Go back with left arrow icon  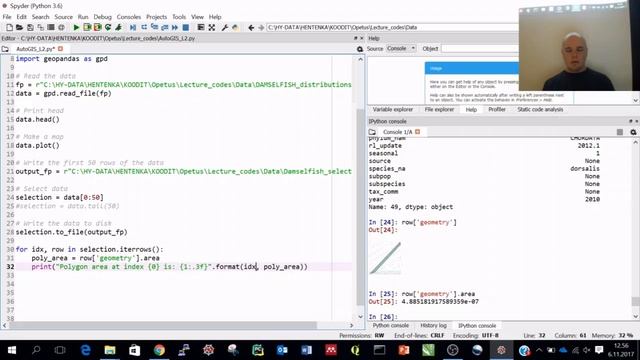[x=251, y=27]
